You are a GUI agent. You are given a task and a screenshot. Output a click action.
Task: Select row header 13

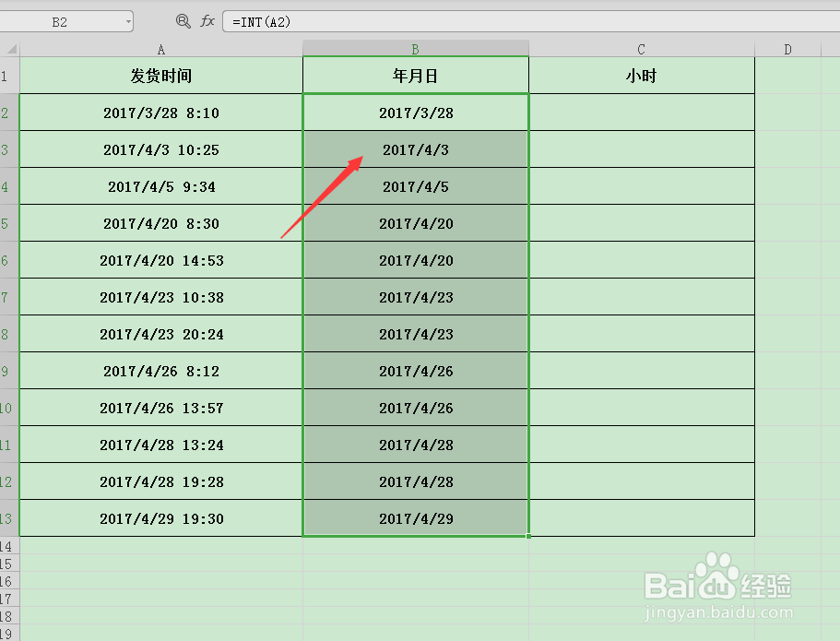[x=8, y=518]
